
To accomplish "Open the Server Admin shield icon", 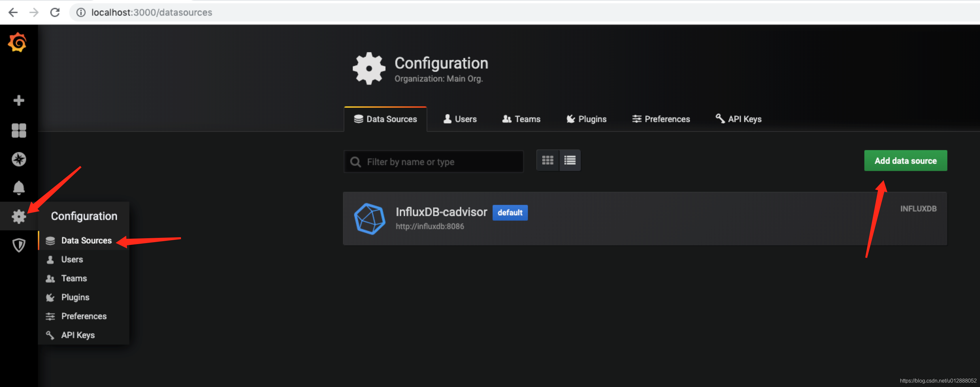I will pyautogui.click(x=19, y=245).
